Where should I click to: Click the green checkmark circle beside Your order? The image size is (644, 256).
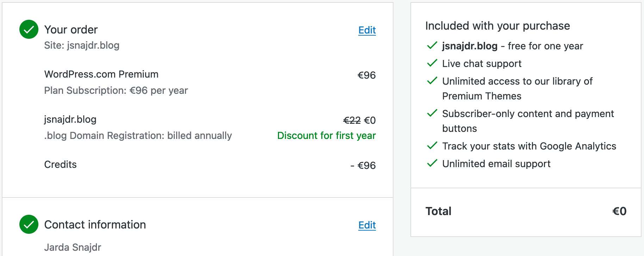[x=29, y=29]
